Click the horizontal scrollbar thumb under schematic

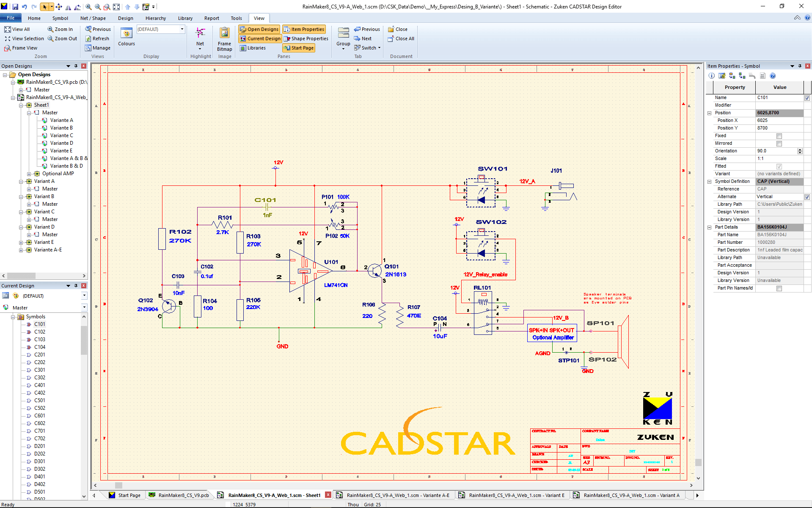tap(118, 485)
